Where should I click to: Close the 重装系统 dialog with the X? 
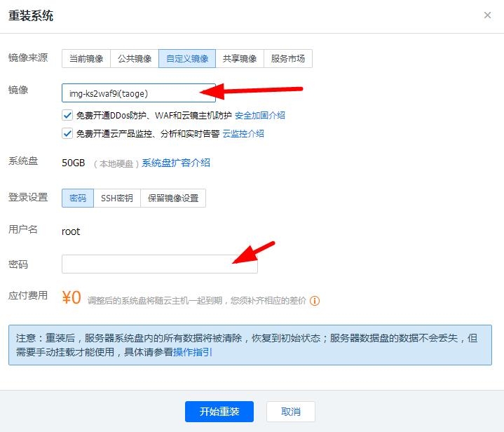[x=487, y=15]
